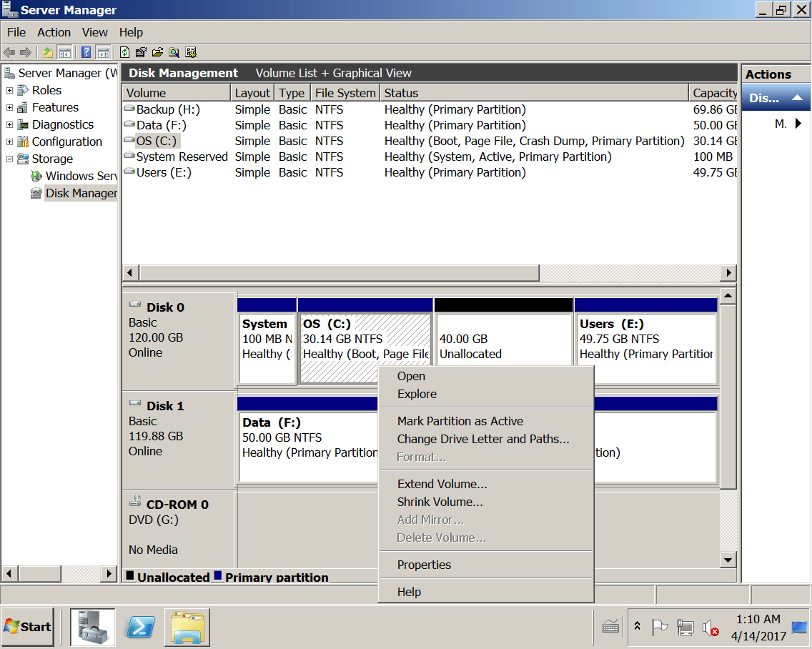Screen dimensions: 812x649
Task: Select Mark Partition as Active
Action: coord(486,421)
